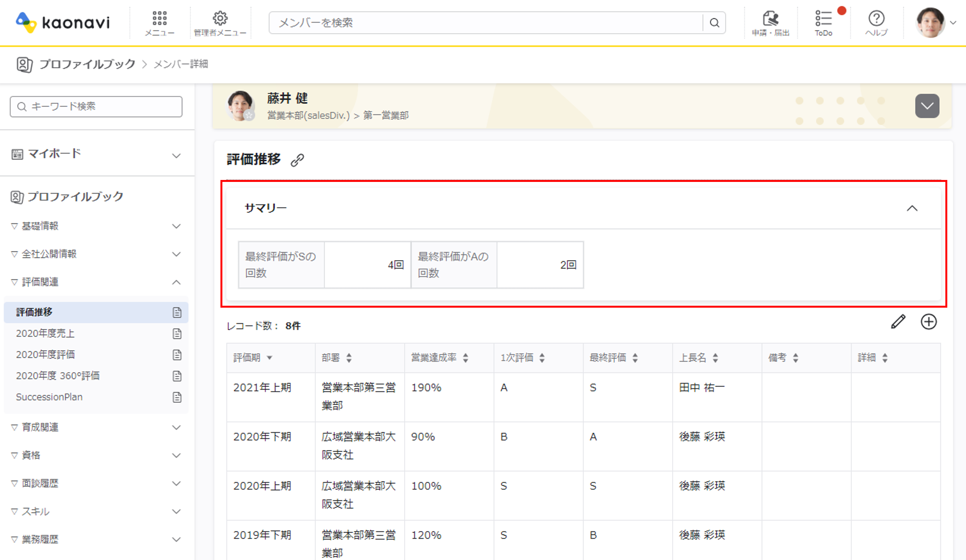Open the ToDo list icon
Viewport: 966px width, 560px height.
tap(823, 23)
